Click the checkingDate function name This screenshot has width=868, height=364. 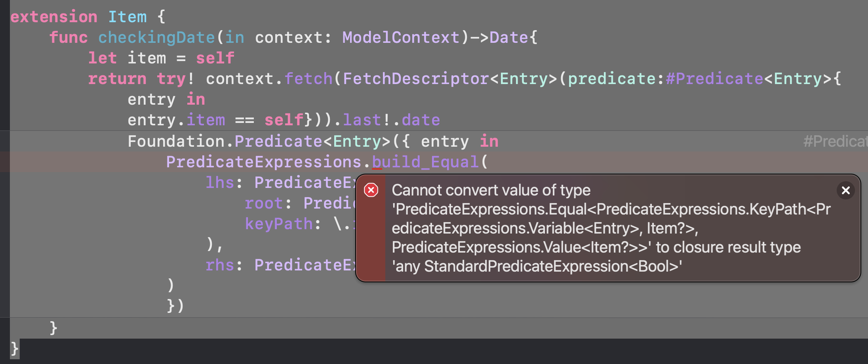156,38
